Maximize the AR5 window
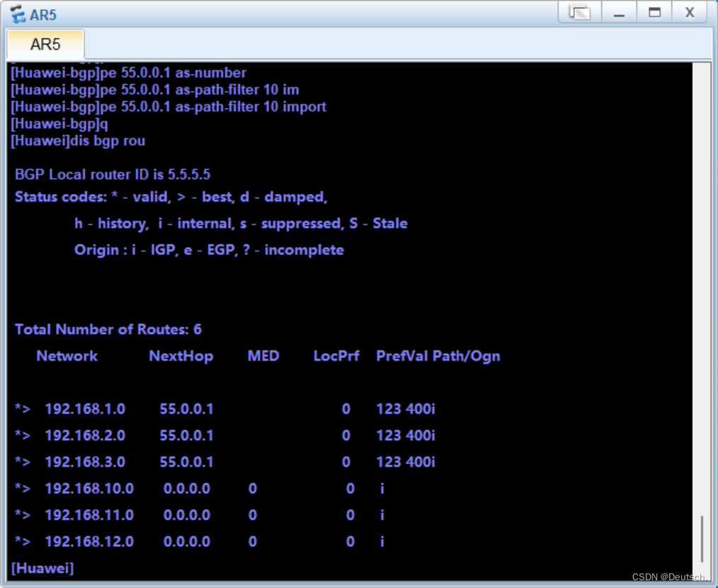Image resolution: width=718 pixels, height=588 pixels. tap(654, 12)
